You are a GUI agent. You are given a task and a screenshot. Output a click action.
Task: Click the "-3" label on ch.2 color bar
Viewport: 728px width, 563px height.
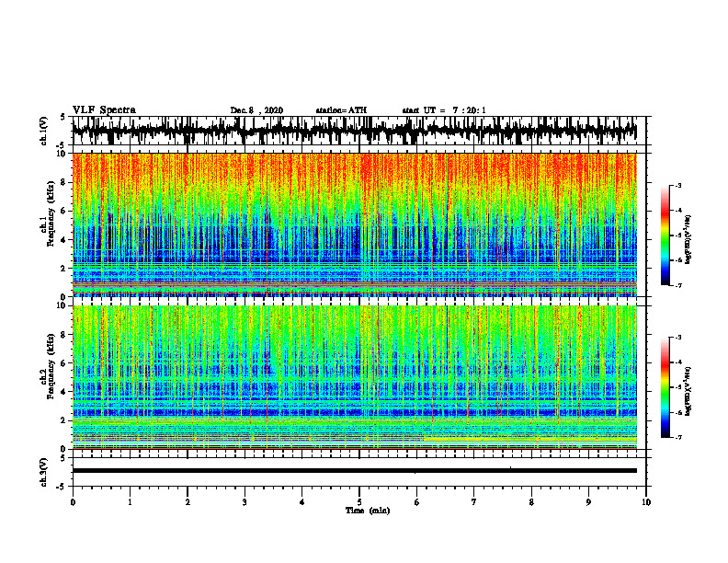[678, 338]
